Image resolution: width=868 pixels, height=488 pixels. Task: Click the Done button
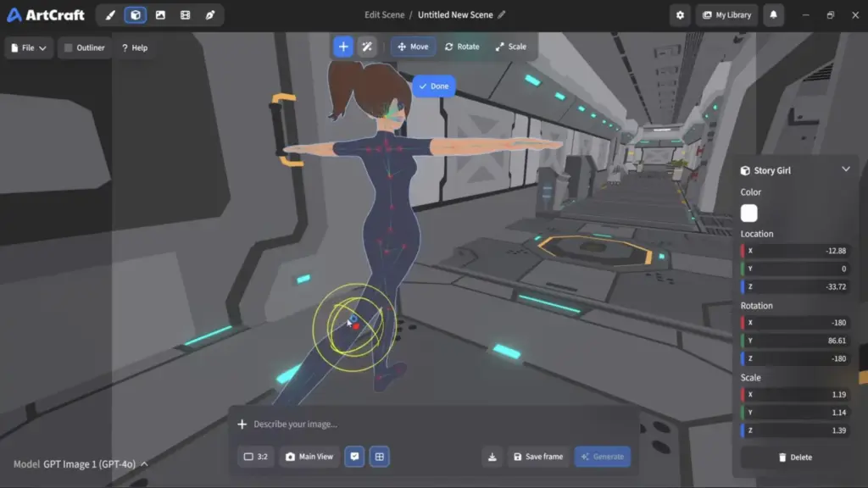click(x=434, y=86)
